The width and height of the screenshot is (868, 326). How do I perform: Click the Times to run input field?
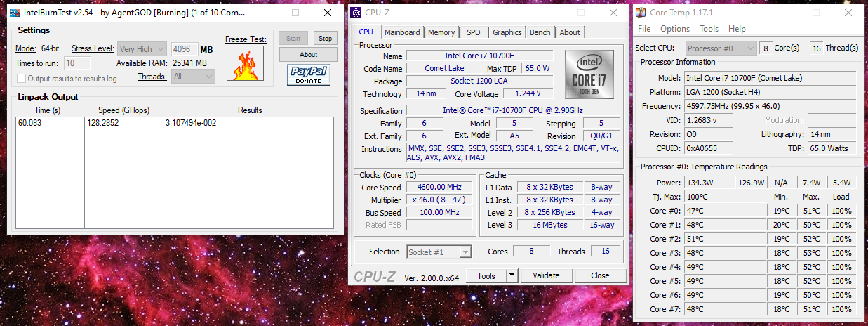point(77,63)
